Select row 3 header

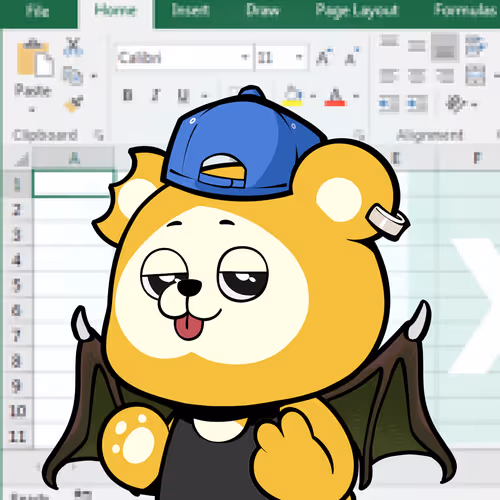click(x=17, y=234)
